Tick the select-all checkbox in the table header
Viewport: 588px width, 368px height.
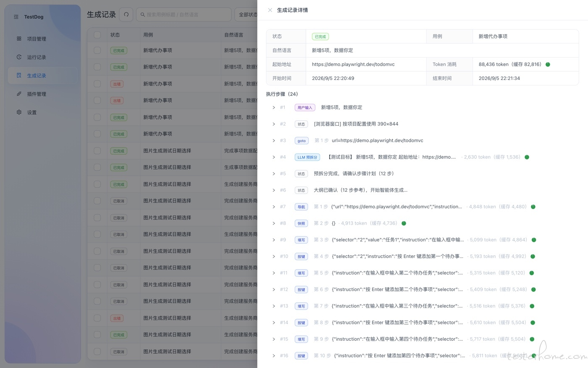(97, 35)
